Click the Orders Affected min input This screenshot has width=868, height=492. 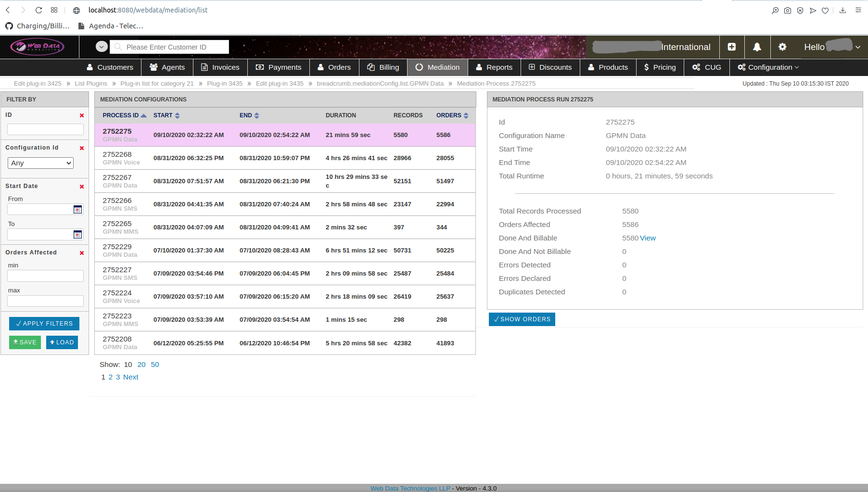tap(45, 276)
